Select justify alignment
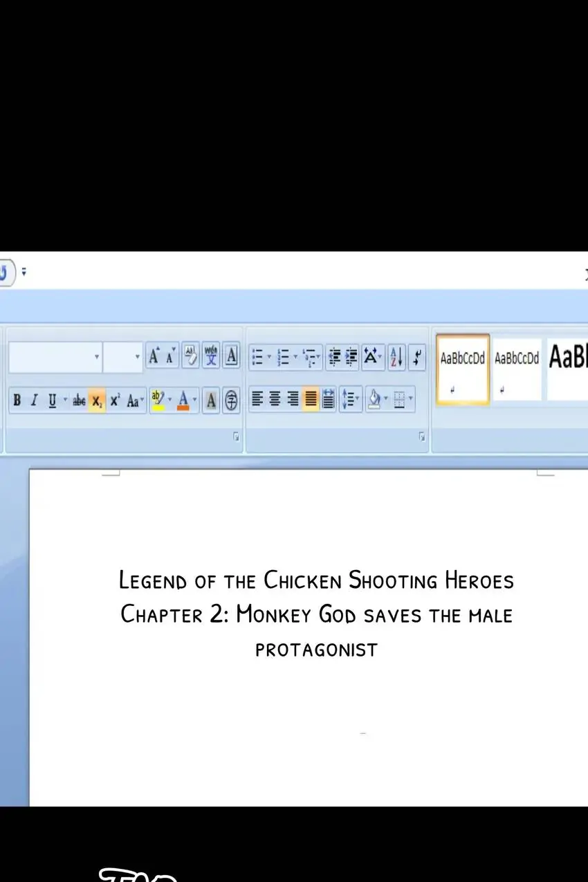588x882 pixels. (311, 399)
